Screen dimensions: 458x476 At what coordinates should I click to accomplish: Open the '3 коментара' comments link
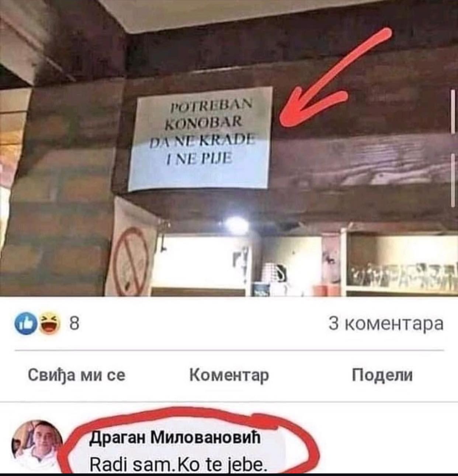coord(386,324)
